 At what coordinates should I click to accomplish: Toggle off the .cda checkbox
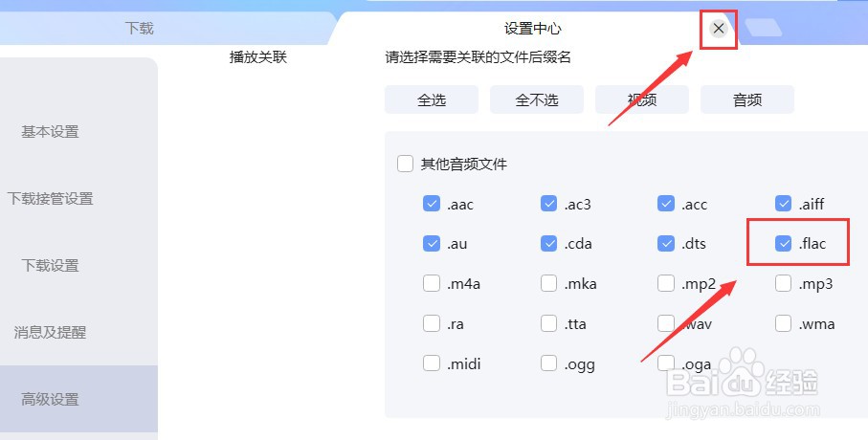[548, 243]
